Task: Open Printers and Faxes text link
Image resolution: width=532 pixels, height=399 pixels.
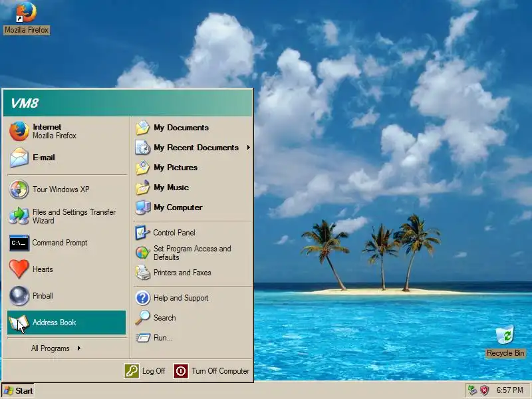Action: coord(182,273)
